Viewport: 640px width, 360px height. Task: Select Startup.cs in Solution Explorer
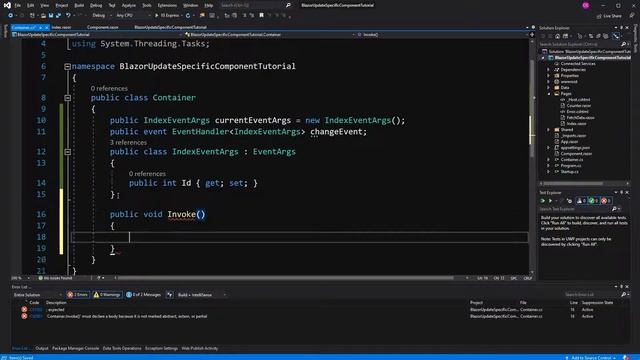click(569, 172)
